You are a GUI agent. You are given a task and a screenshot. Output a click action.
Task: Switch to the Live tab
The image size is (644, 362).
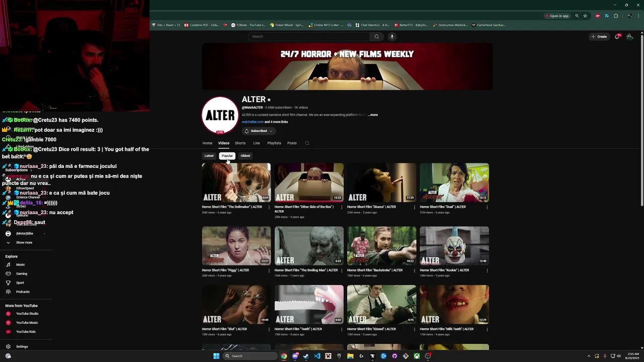coord(257,143)
